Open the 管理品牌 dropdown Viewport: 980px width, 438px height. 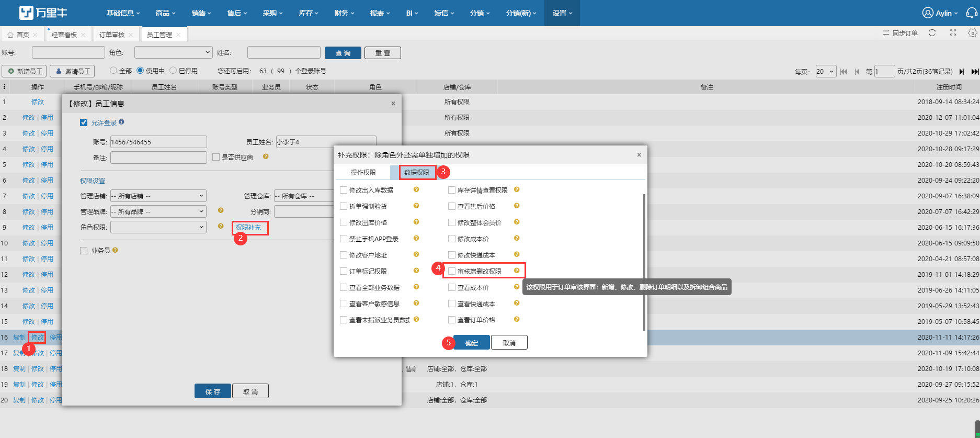[158, 211]
